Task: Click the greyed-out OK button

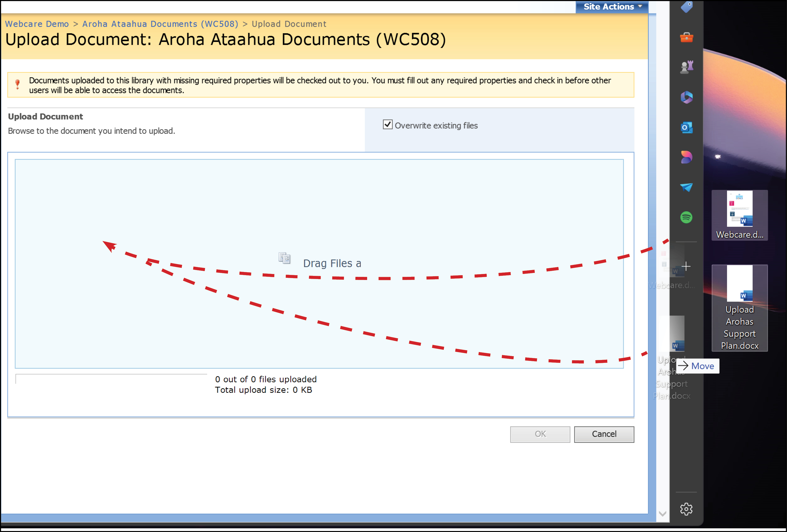Action: [x=540, y=434]
